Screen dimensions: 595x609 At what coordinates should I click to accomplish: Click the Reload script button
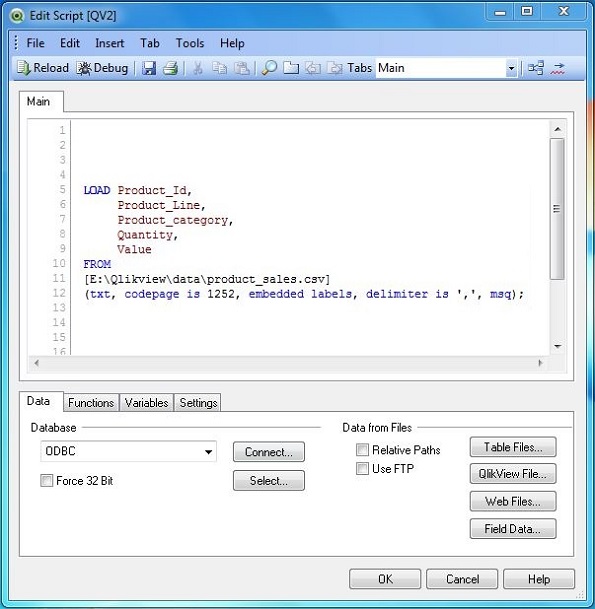[x=43, y=68]
